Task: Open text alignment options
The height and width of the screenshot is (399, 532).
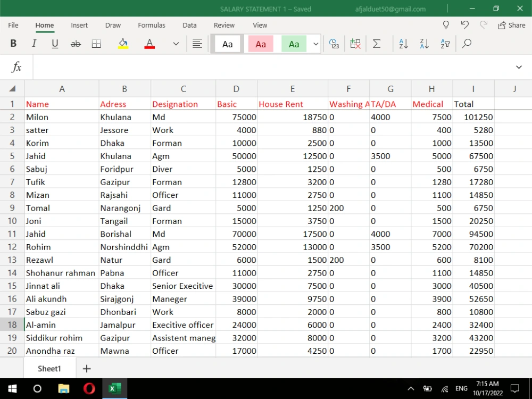Action: pyautogui.click(x=197, y=44)
